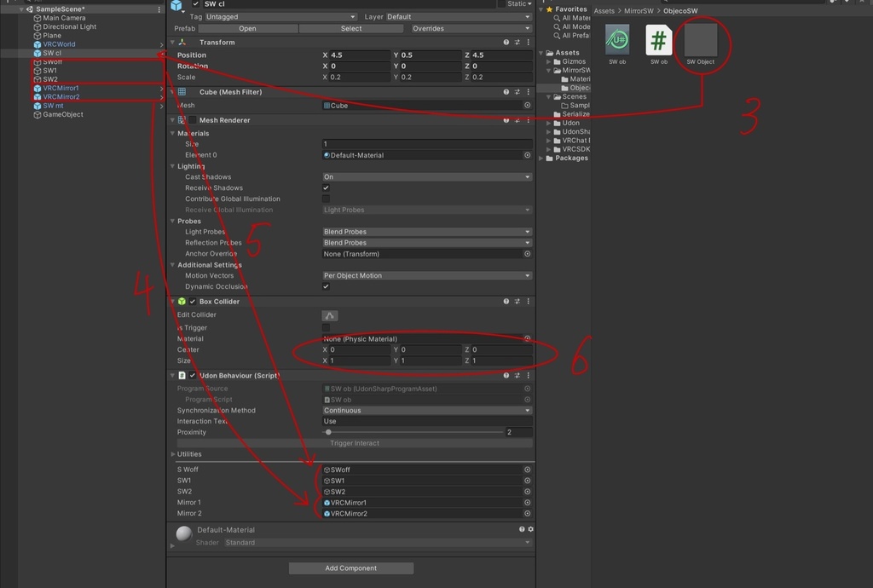Image resolution: width=873 pixels, height=588 pixels.
Task: Toggle Mesh Renderer enabled checkbox
Action: pyautogui.click(x=193, y=120)
